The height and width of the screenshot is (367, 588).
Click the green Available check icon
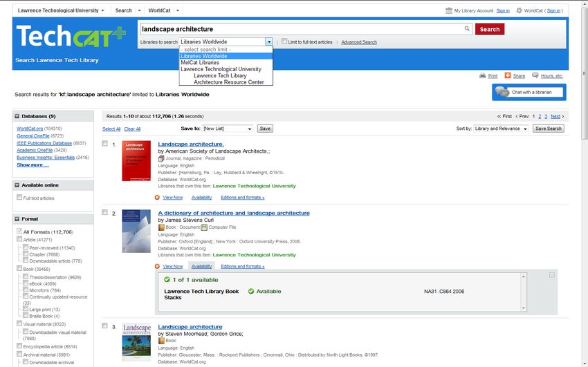[x=251, y=291]
